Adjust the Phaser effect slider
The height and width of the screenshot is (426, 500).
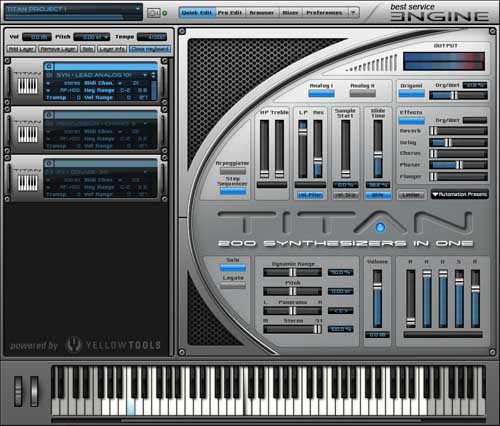pos(458,165)
